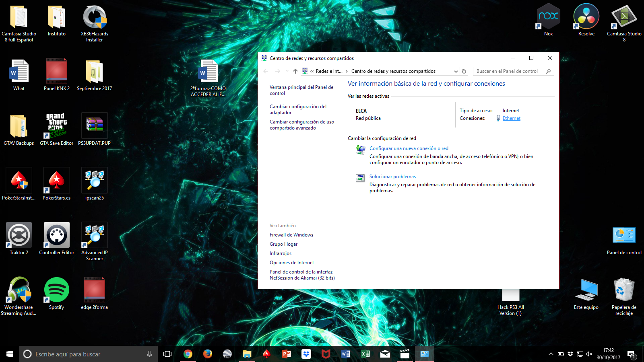Open the Nox desktop shortcut

548,20
